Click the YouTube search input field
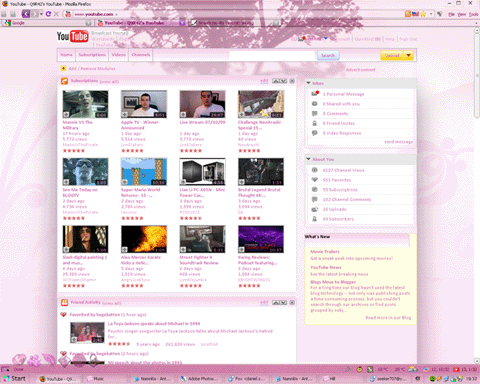This screenshot has height=384, width=480. (272, 55)
